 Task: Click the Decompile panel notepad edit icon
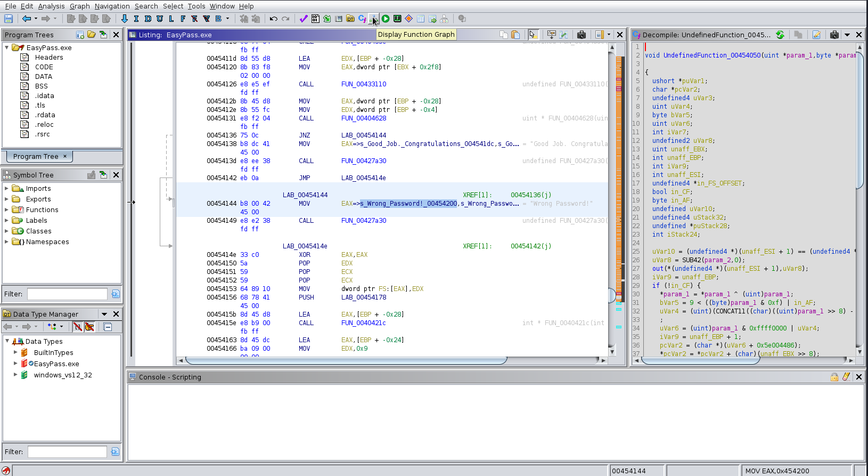point(816,35)
